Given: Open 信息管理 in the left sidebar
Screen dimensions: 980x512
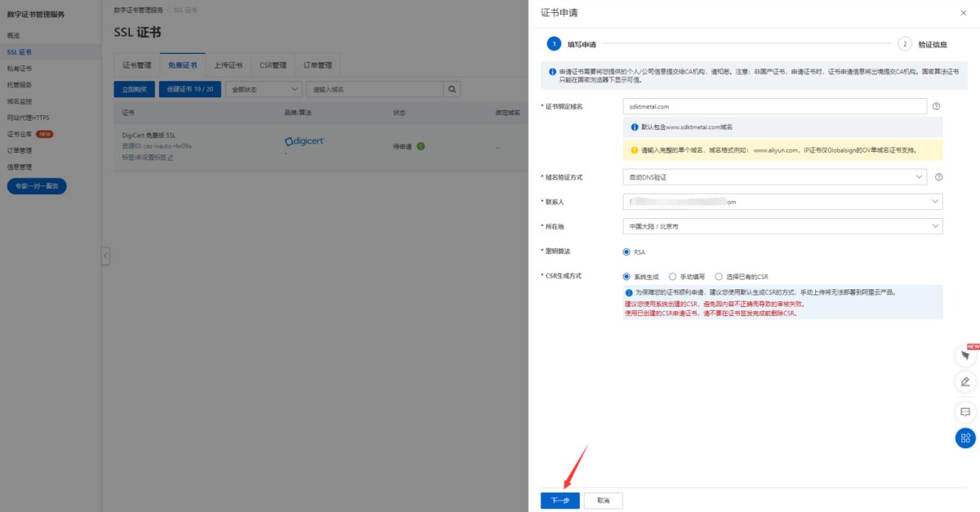Looking at the screenshot, I should point(20,167).
